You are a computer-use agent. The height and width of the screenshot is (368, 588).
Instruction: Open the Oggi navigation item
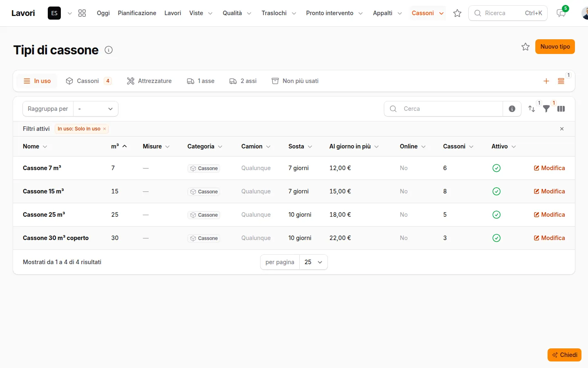click(103, 13)
